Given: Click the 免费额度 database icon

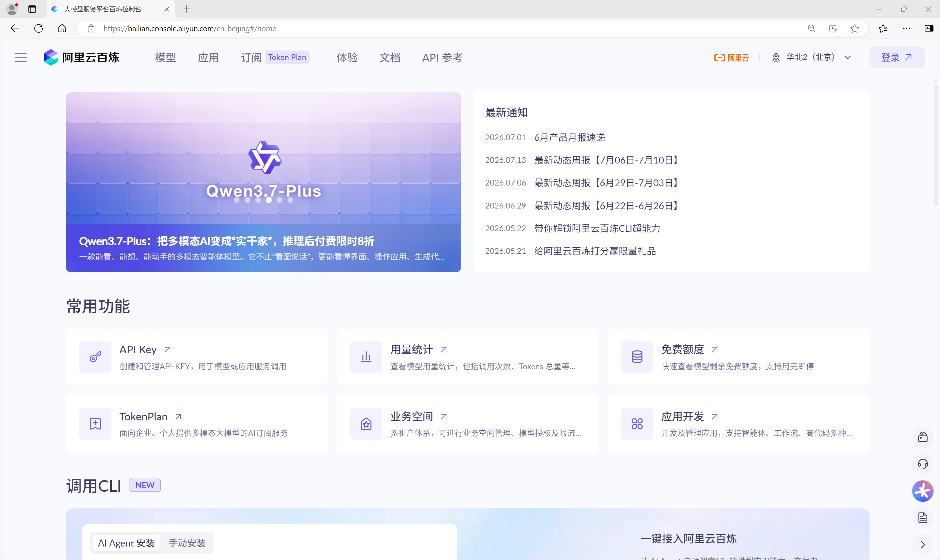Looking at the screenshot, I should pyautogui.click(x=637, y=357).
